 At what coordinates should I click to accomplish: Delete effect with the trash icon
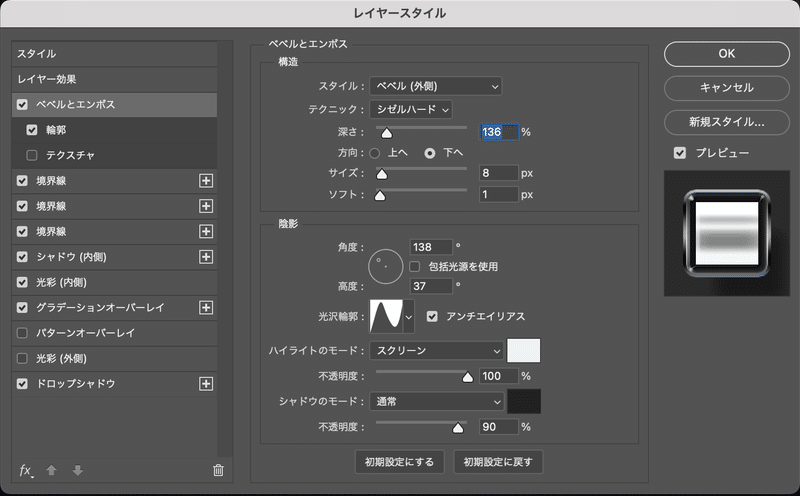tap(218, 470)
